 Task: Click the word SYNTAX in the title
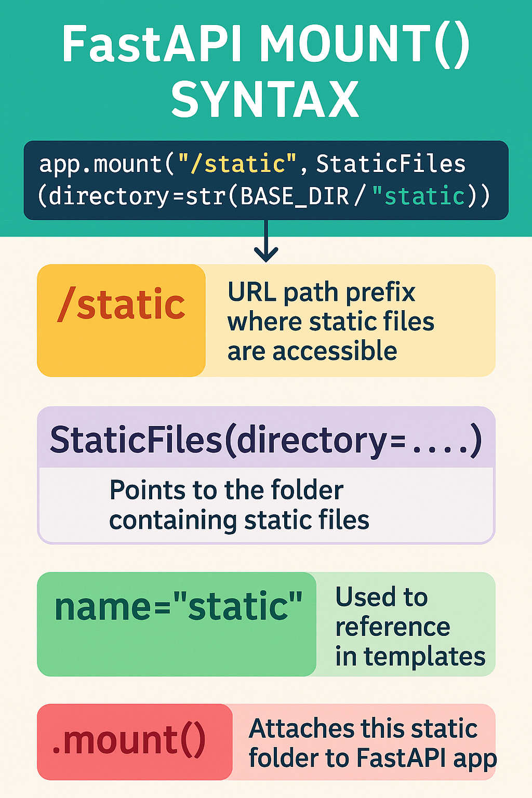tap(265, 100)
